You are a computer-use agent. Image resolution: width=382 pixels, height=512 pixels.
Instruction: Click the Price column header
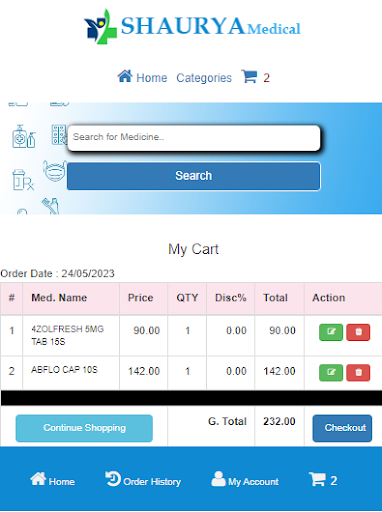[x=141, y=298]
